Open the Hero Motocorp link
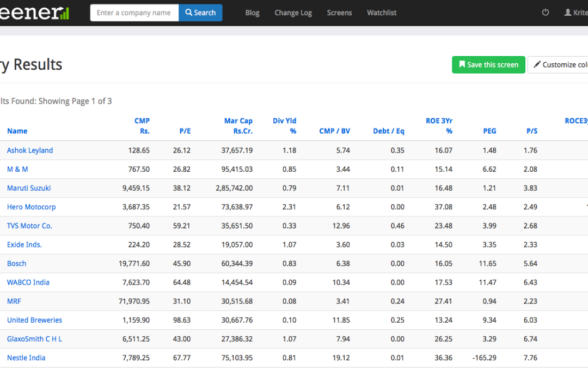This screenshot has width=588, height=368. [x=32, y=207]
